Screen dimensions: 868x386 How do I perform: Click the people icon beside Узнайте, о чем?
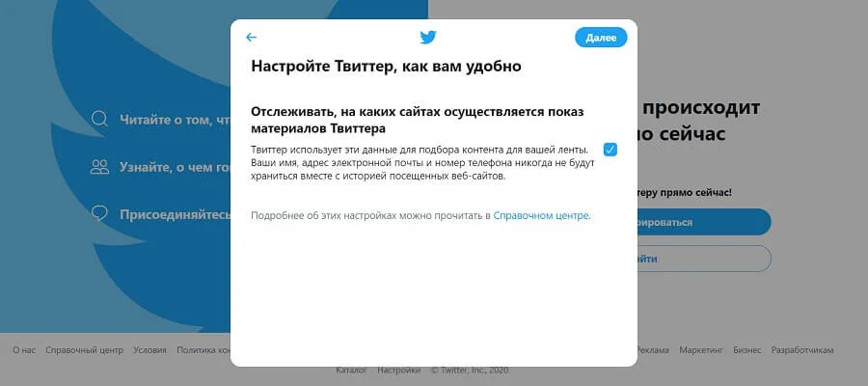coord(99,167)
